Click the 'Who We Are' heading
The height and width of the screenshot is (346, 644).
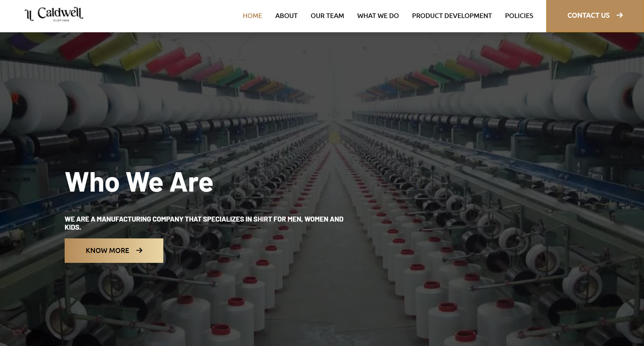[x=139, y=182]
